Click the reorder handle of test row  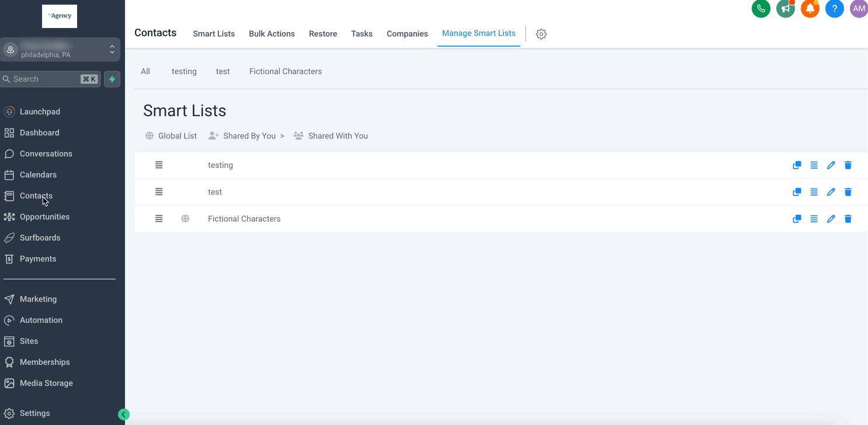tap(159, 192)
